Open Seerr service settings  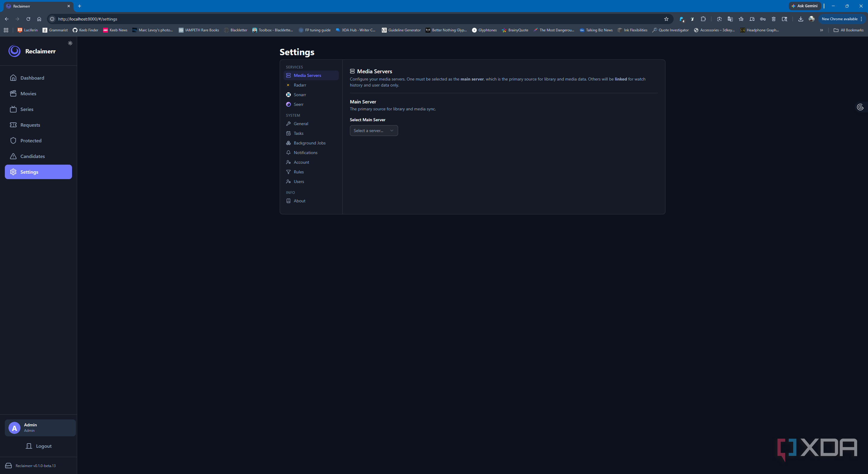[x=311, y=104]
